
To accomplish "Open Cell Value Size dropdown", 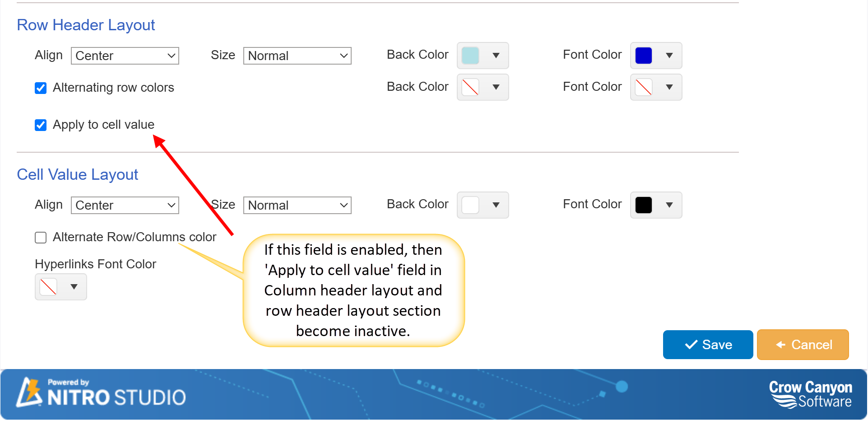I will coord(297,206).
